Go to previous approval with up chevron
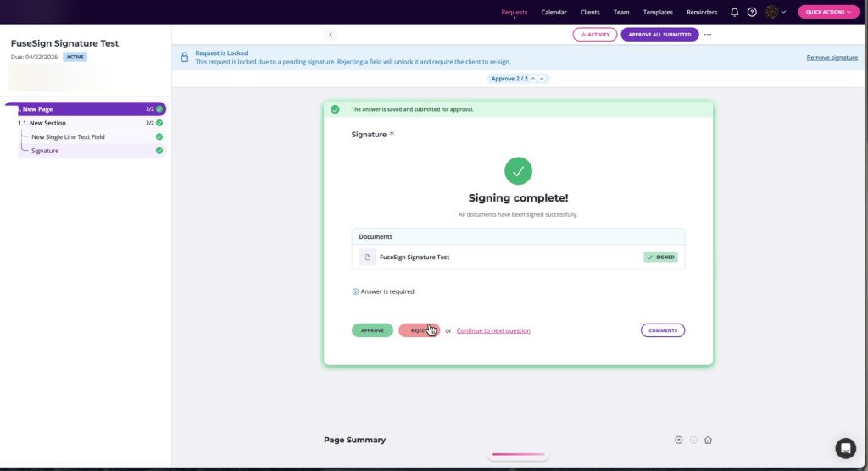 point(532,79)
